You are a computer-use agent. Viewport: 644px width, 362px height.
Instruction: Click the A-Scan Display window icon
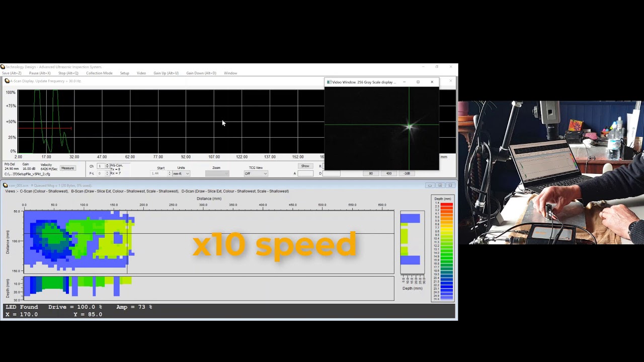click(7, 81)
